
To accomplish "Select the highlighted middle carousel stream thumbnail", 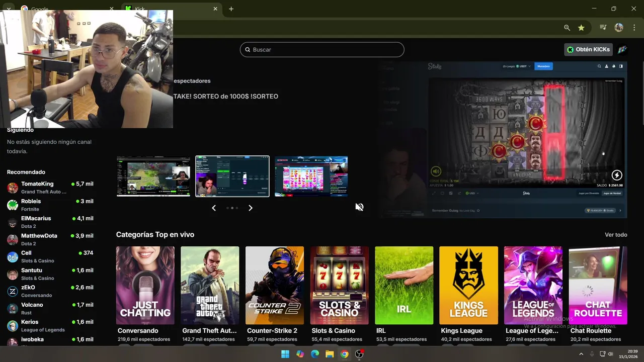I will click(232, 176).
